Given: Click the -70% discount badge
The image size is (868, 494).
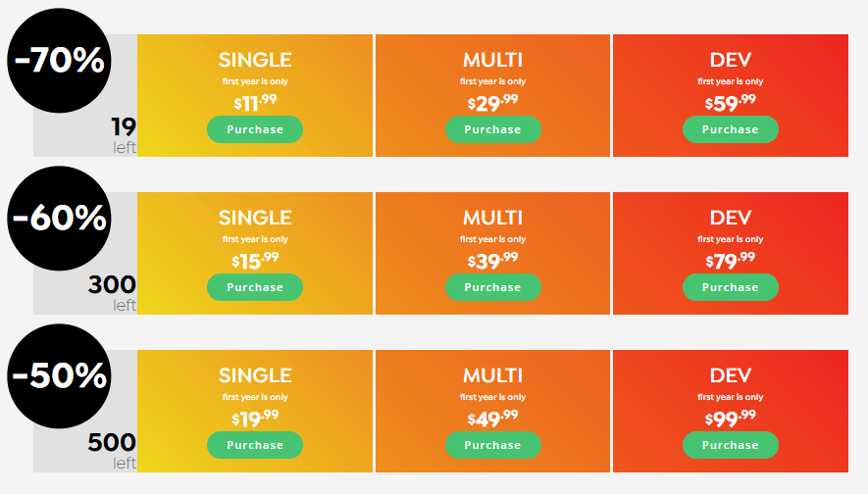Looking at the screenshot, I should pos(59,61).
